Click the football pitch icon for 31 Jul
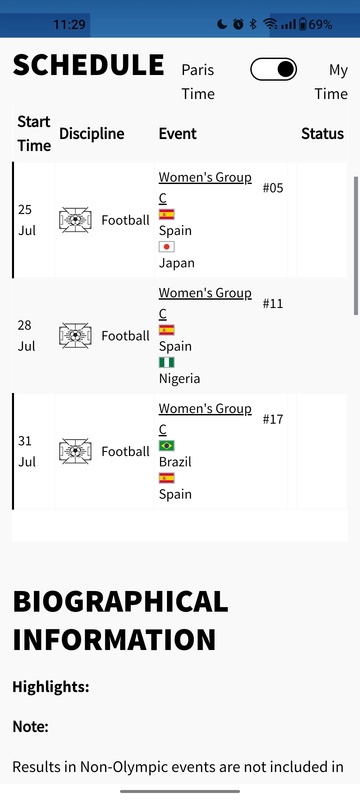 pos(75,452)
